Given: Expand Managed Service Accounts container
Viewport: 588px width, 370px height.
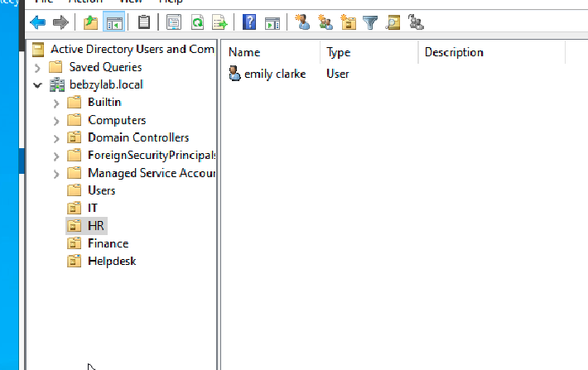Looking at the screenshot, I should 55,174.
